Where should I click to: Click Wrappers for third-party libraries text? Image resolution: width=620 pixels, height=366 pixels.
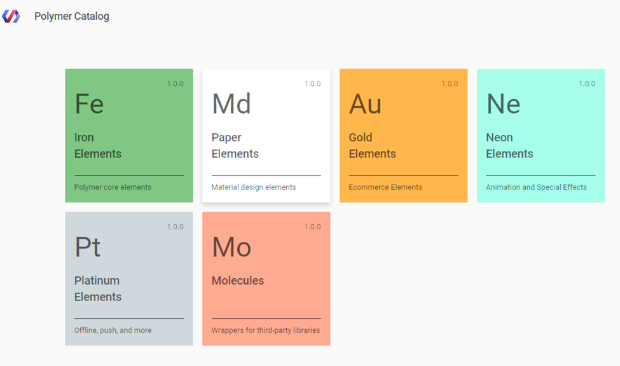pyautogui.click(x=266, y=330)
